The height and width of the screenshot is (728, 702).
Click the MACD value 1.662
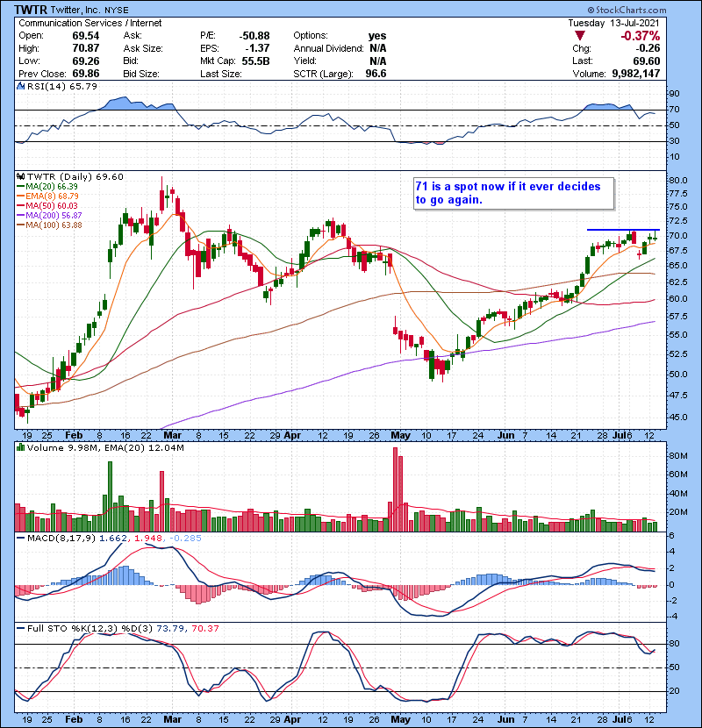(x=113, y=538)
